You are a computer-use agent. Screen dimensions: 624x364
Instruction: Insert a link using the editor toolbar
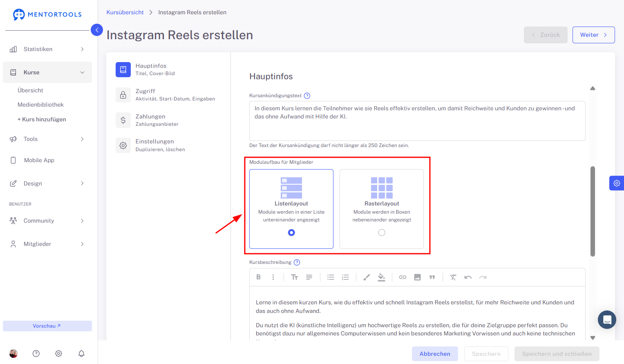403,277
